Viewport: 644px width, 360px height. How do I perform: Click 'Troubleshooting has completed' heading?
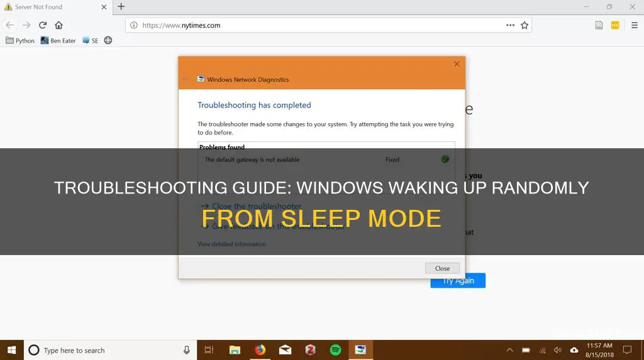click(254, 105)
